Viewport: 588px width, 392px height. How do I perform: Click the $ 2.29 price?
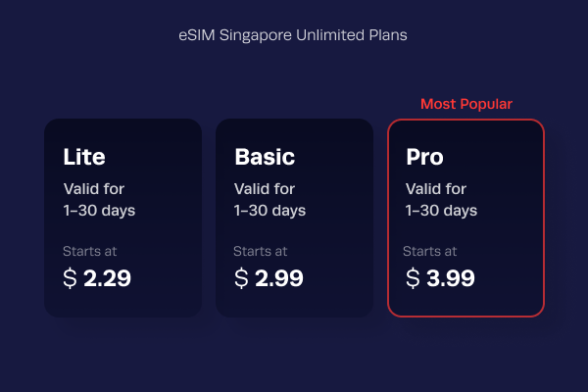pyautogui.click(x=97, y=278)
